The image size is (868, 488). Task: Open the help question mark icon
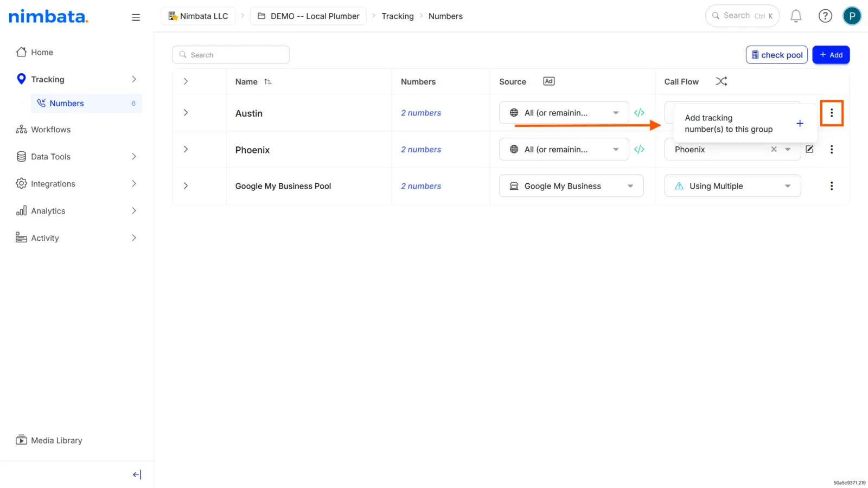pos(825,16)
